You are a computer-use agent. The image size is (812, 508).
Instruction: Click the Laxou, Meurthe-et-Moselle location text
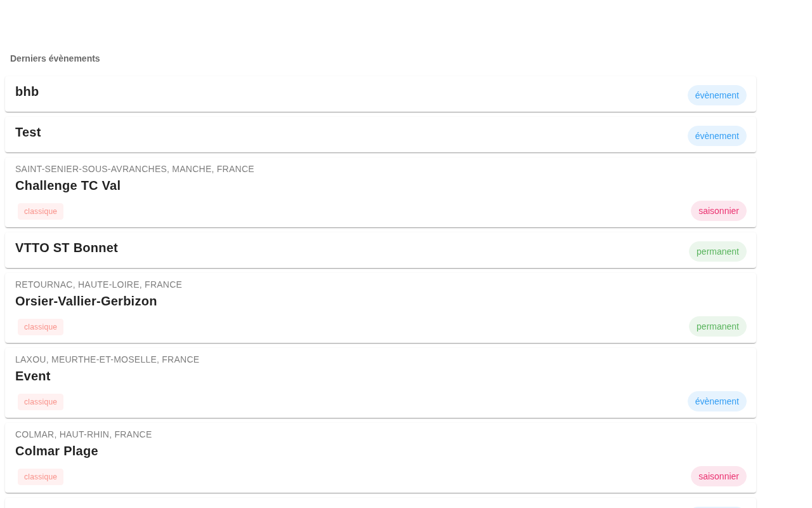107,359
